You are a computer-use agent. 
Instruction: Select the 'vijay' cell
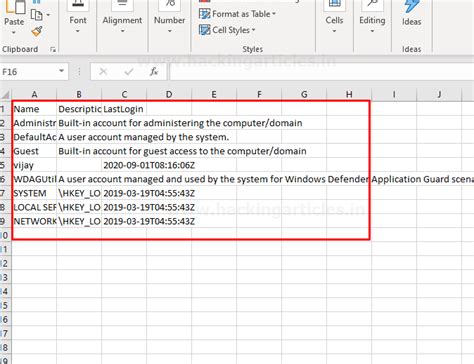[34, 165]
